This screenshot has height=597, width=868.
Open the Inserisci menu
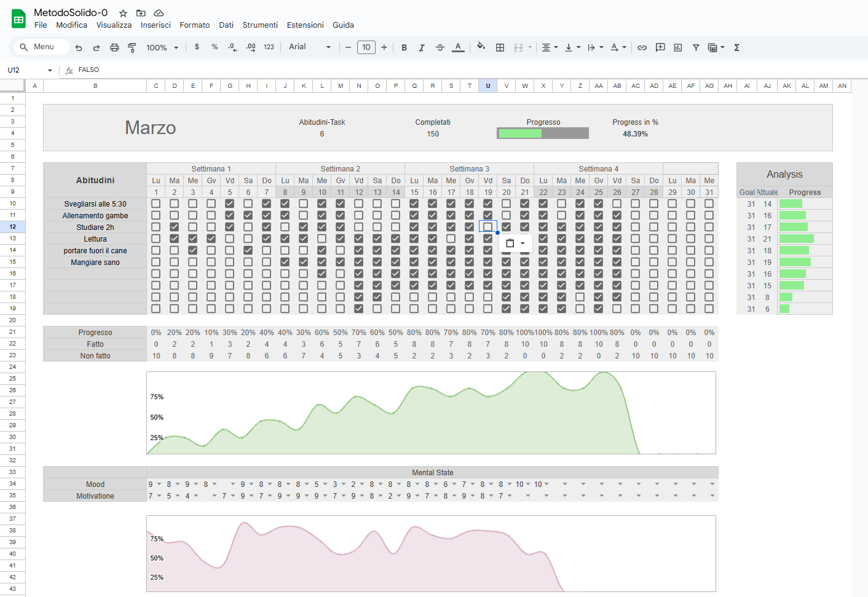(x=156, y=25)
